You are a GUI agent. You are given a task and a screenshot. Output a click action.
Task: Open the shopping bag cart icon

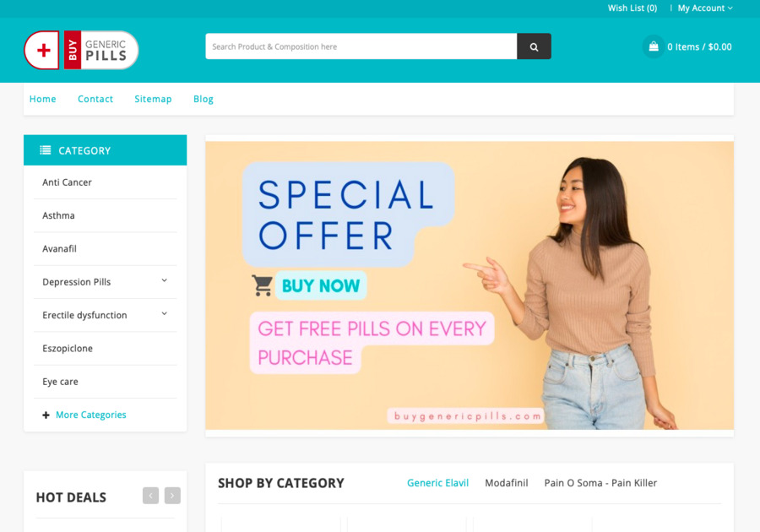click(x=654, y=46)
